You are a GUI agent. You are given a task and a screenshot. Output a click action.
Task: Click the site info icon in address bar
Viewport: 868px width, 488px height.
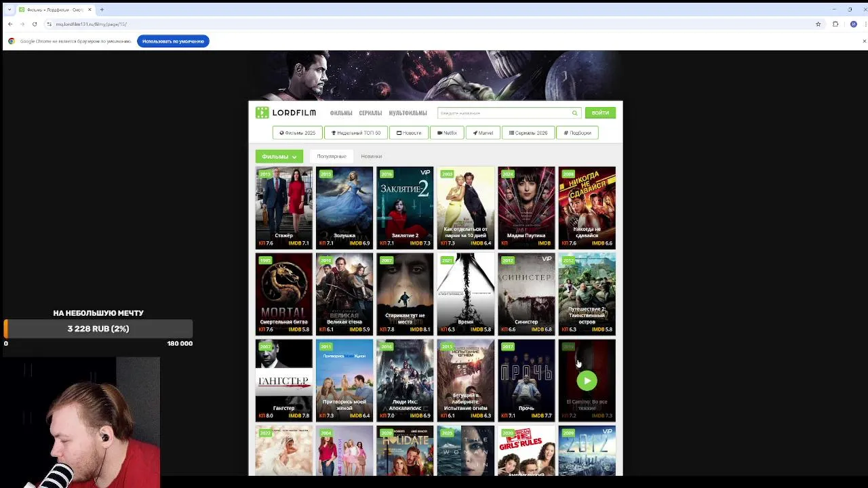49,24
